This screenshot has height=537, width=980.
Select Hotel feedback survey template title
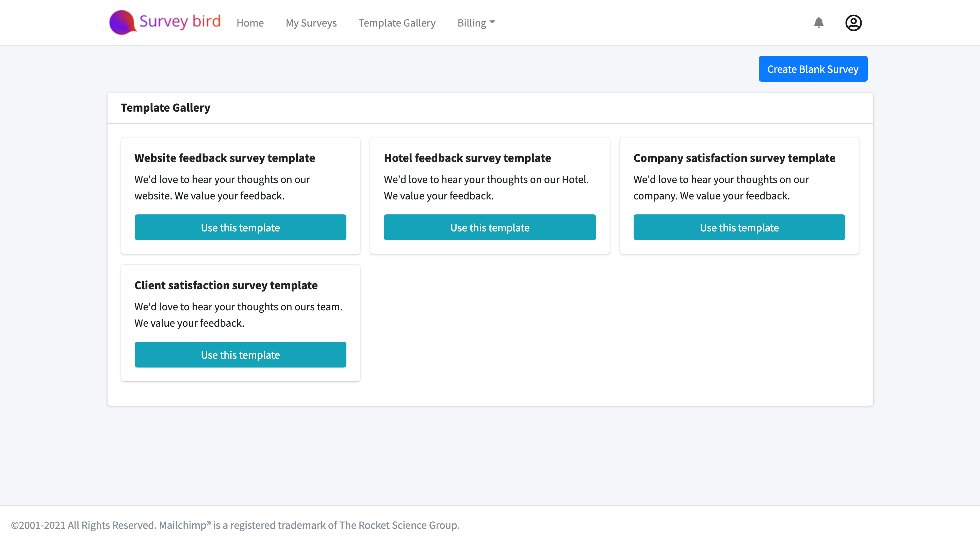[x=467, y=158]
